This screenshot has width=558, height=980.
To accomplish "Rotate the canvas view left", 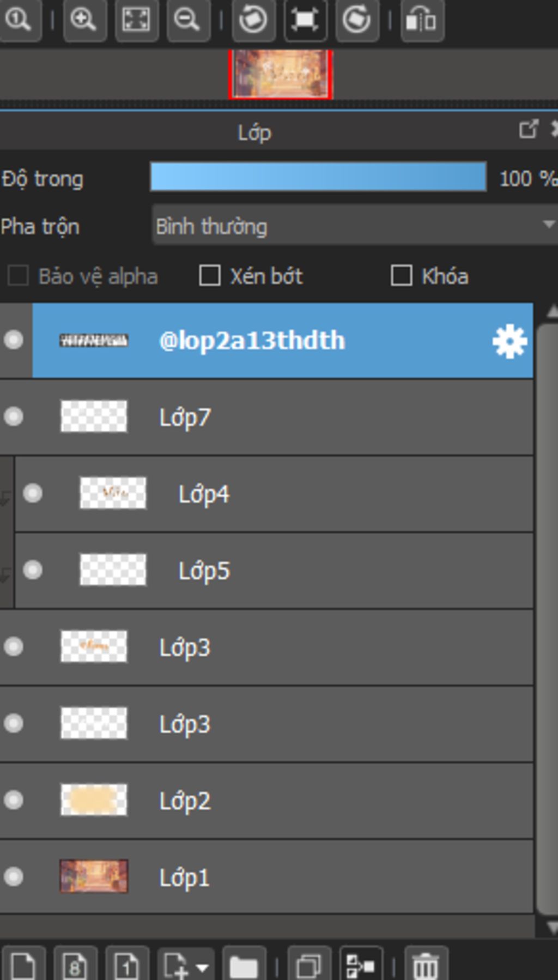I will (253, 20).
